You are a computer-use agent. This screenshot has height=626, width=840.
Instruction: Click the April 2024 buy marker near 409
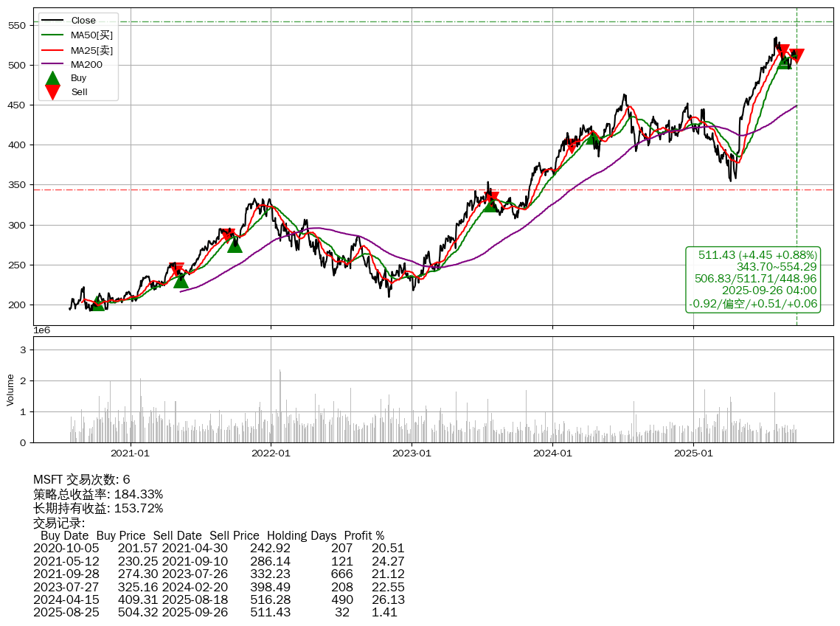(x=593, y=138)
